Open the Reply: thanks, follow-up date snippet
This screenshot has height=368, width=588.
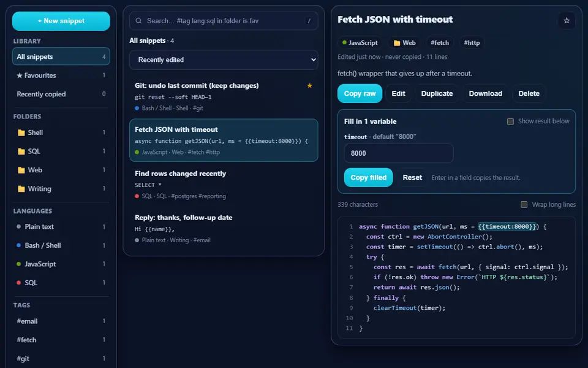[x=224, y=228]
